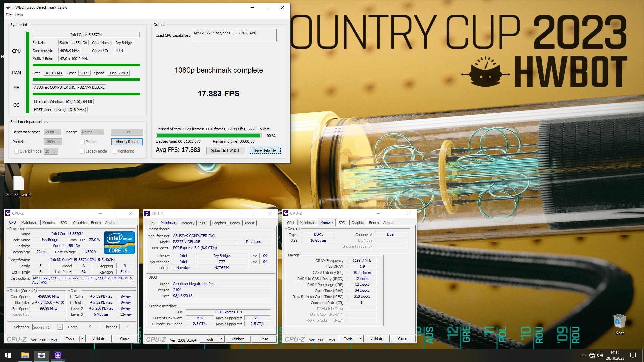Open File Explorer from the taskbar

tap(25, 355)
